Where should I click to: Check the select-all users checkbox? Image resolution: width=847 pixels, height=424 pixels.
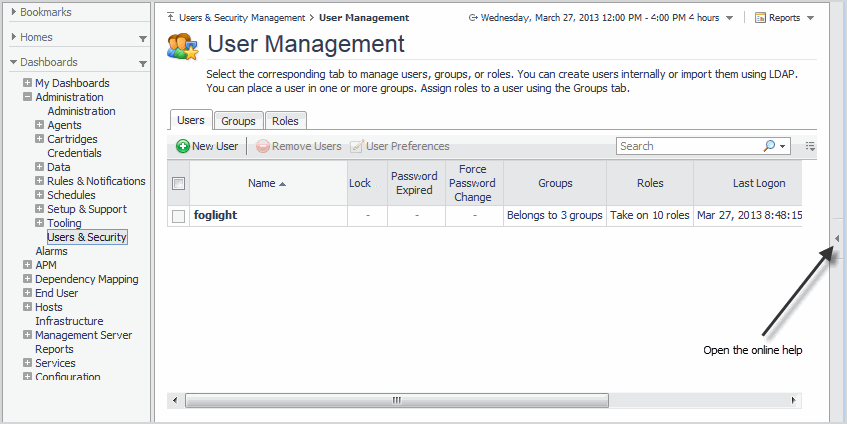(x=178, y=183)
